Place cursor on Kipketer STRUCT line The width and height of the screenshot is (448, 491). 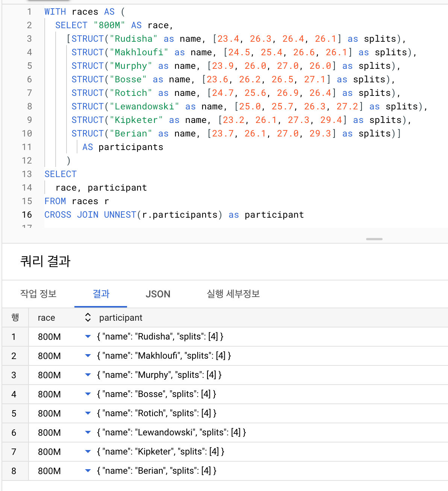(242, 120)
